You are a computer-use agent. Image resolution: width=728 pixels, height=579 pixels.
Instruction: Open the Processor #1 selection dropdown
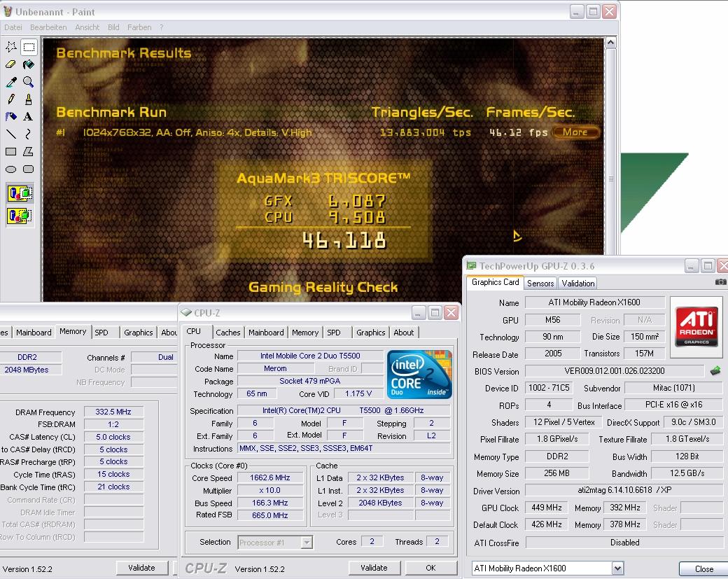275,543
